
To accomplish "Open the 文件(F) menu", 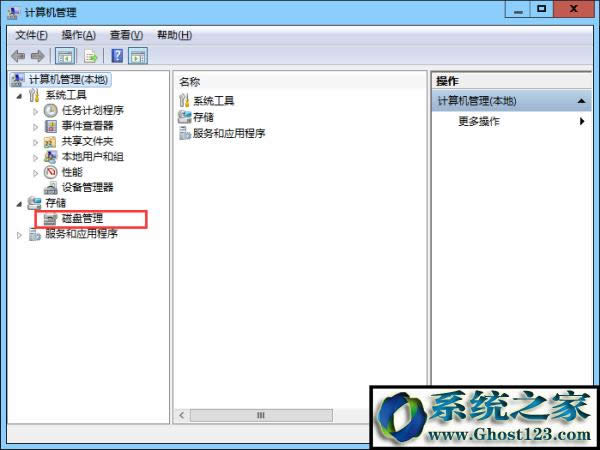I will (31, 35).
